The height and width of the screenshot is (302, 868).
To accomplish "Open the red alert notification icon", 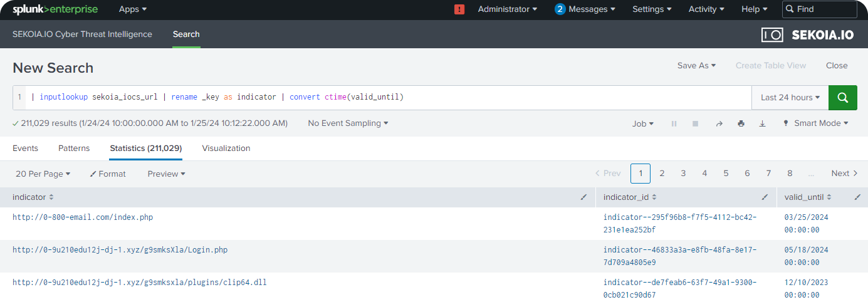I will click(x=459, y=9).
